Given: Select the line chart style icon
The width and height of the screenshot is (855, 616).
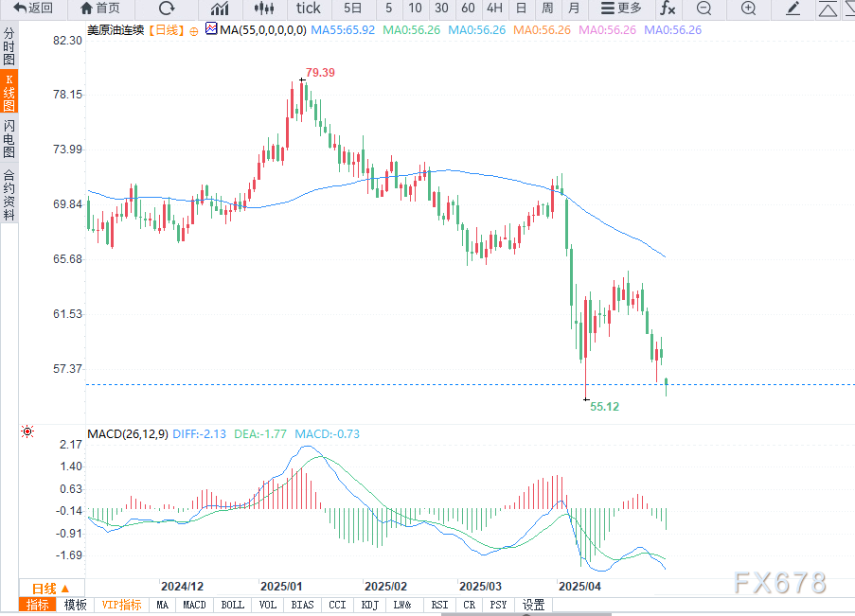Looking at the screenshot, I should [220, 9].
